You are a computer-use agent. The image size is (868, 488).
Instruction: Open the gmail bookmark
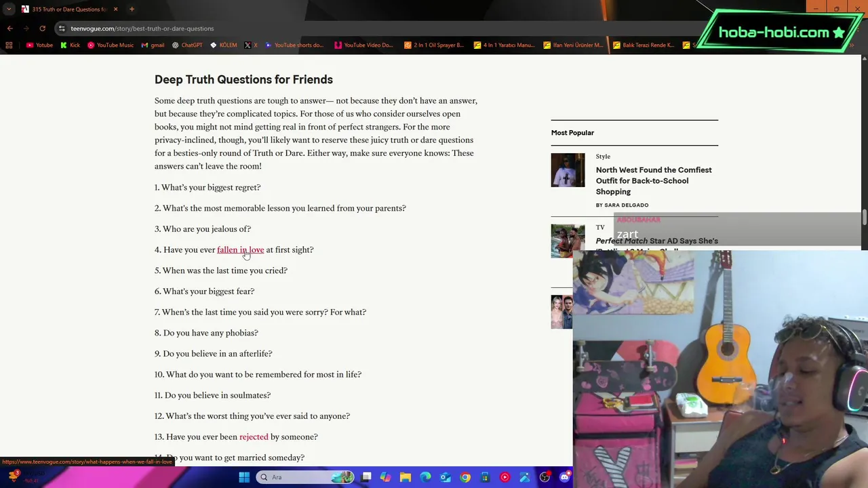153,45
